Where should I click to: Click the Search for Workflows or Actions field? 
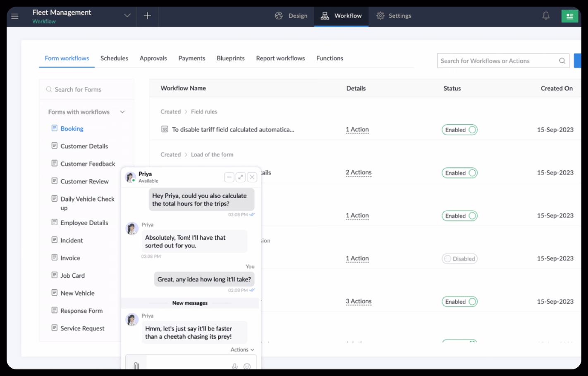496,60
